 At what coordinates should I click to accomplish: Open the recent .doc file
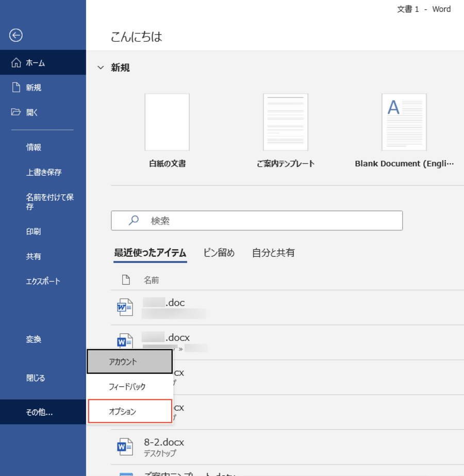(x=287, y=307)
